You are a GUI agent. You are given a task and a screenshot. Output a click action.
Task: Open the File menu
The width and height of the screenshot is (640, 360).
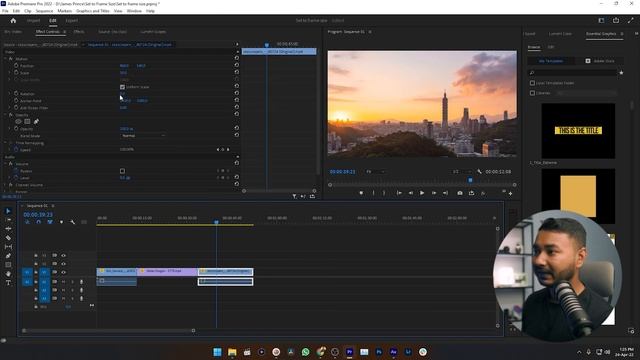[x=5, y=11]
